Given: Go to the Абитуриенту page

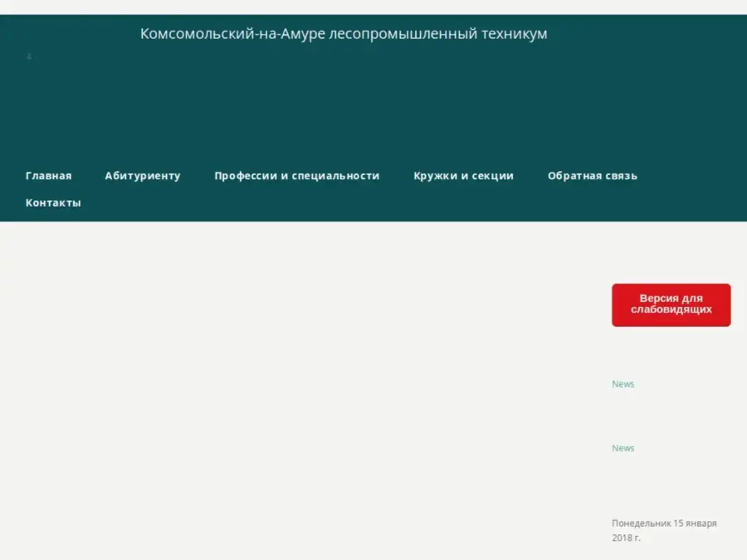Looking at the screenshot, I should pyautogui.click(x=142, y=176).
